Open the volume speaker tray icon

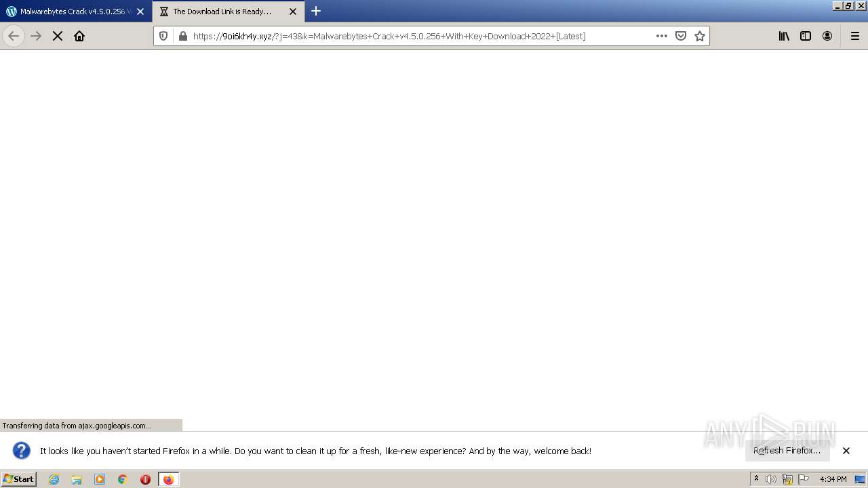coord(771,479)
